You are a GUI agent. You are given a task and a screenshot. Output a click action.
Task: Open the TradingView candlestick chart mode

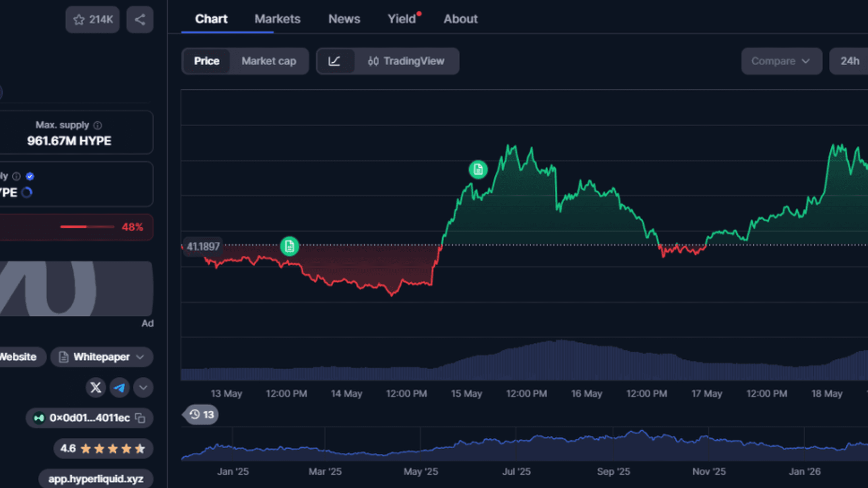point(406,61)
